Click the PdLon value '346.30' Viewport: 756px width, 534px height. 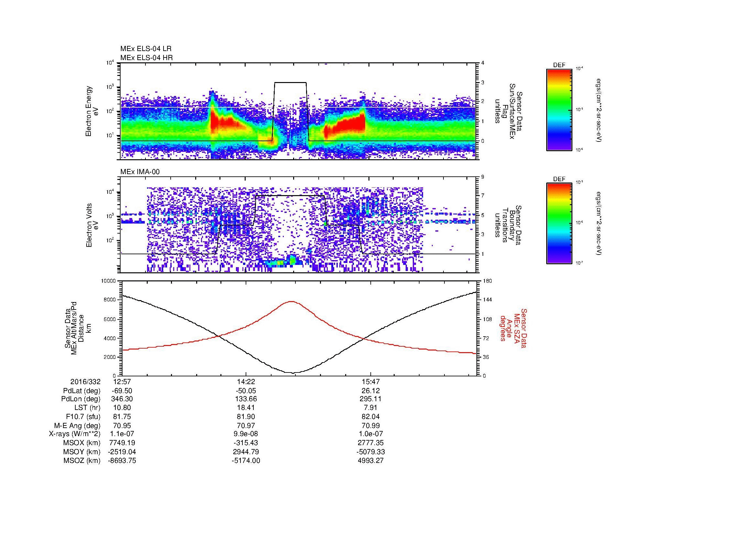pyautogui.click(x=122, y=399)
